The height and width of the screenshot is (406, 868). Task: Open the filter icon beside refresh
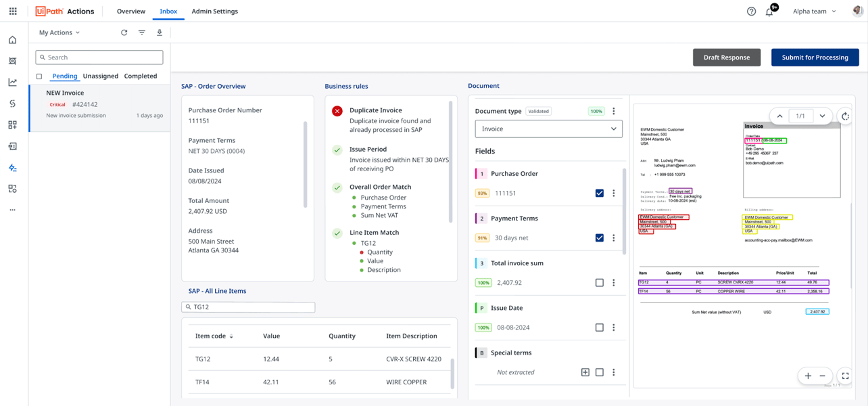click(142, 32)
